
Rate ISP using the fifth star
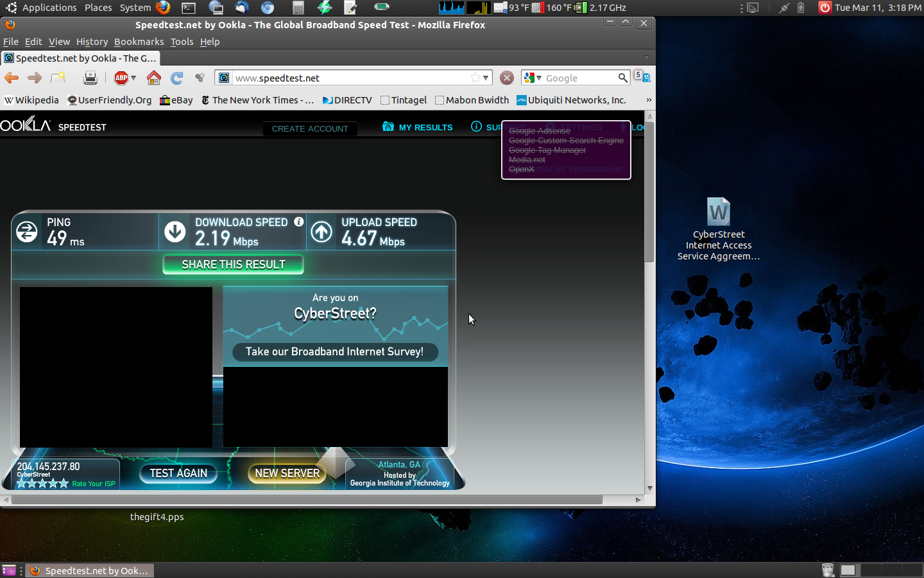[x=64, y=484]
